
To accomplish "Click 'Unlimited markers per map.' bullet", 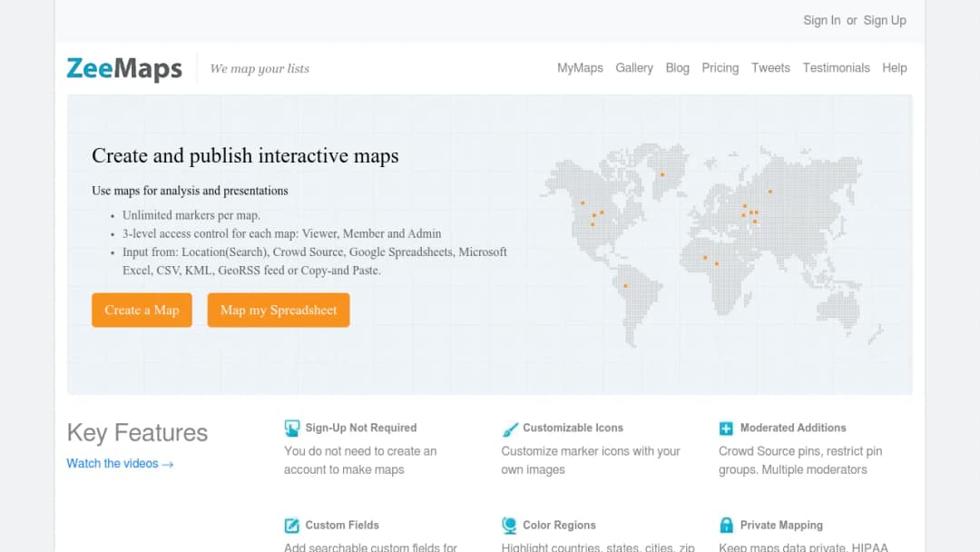I will 191,216.
